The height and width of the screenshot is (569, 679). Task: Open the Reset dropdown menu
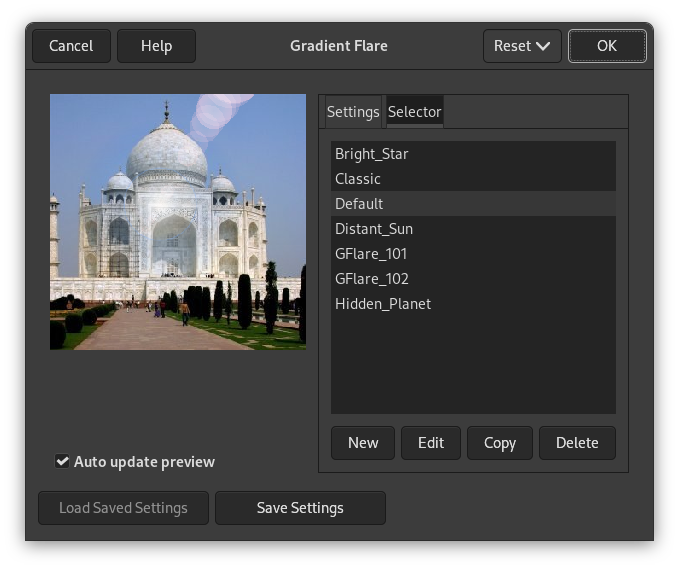pyautogui.click(x=522, y=46)
